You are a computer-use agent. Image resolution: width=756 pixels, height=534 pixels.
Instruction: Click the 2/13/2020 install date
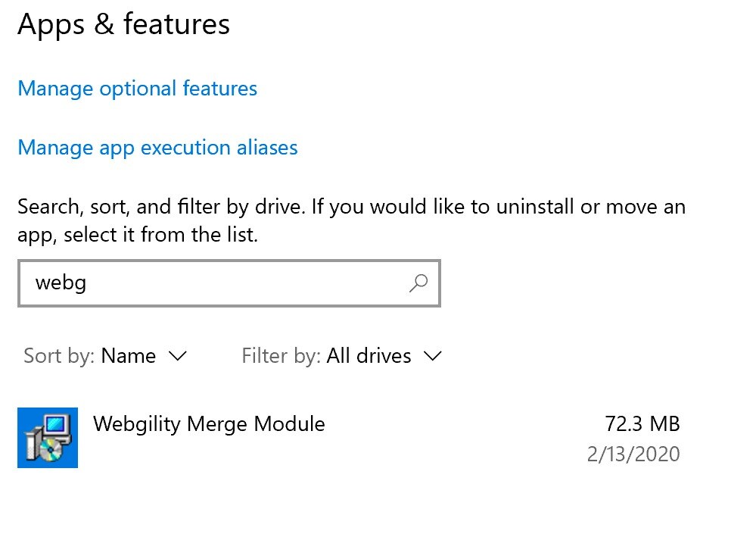[633, 454]
